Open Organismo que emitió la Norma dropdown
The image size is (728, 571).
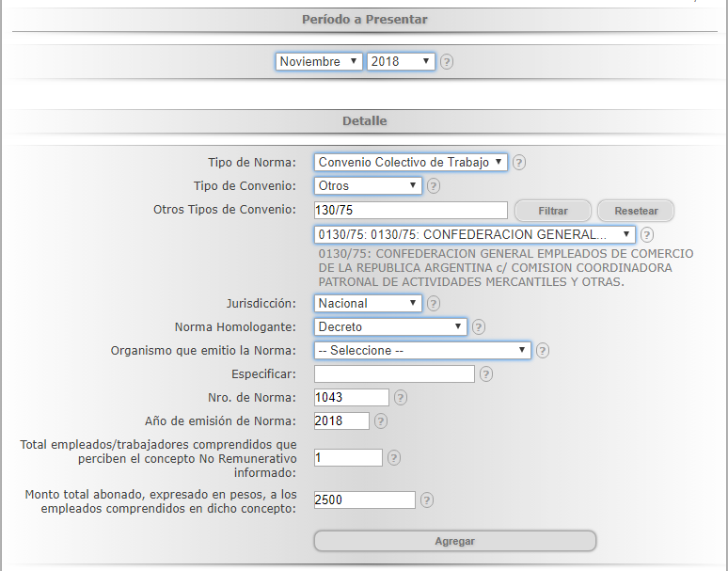[x=422, y=350]
